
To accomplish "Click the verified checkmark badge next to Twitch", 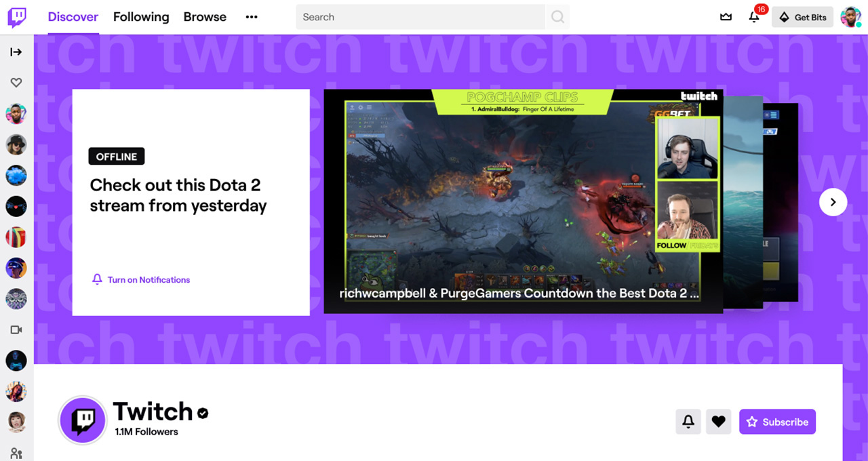I will click(x=203, y=412).
